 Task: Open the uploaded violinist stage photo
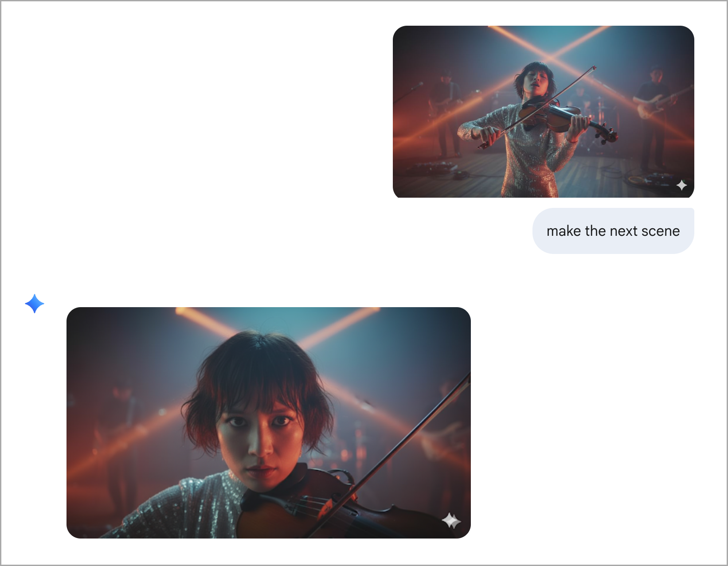(x=543, y=112)
